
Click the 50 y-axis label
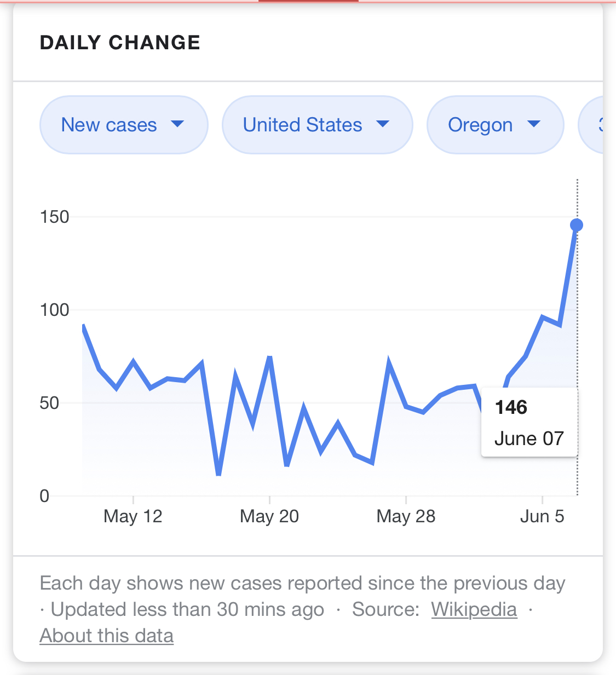click(x=49, y=403)
